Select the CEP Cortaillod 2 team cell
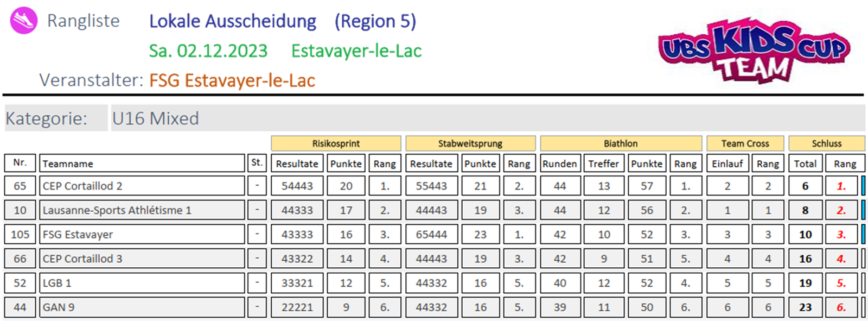This screenshot has height=321, width=868. tap(142, 186)
